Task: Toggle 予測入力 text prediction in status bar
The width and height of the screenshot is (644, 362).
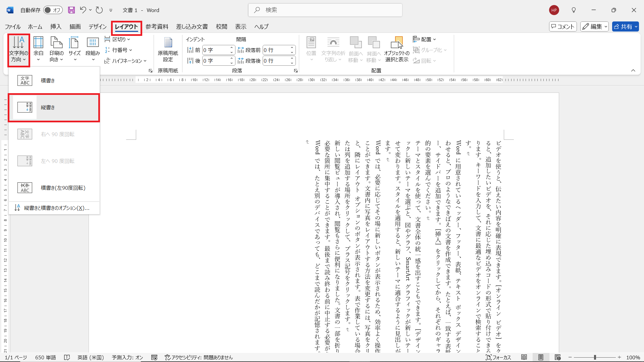Action: coord(127,357)
